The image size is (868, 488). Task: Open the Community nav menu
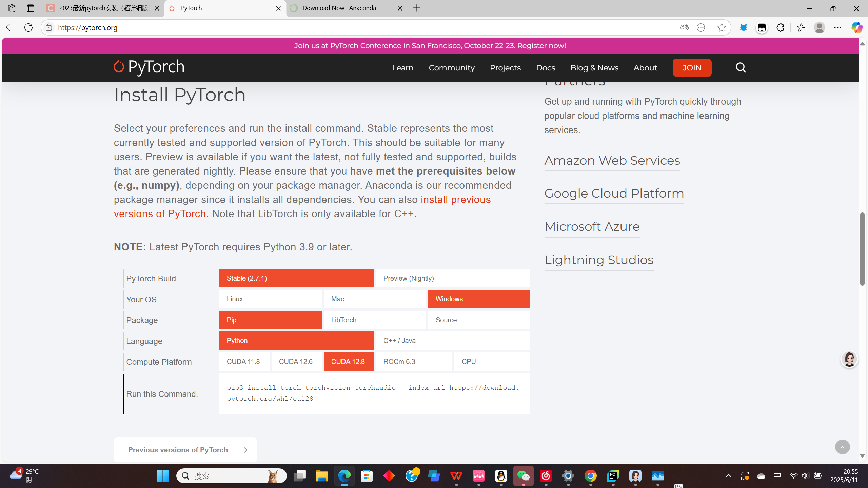452,68
